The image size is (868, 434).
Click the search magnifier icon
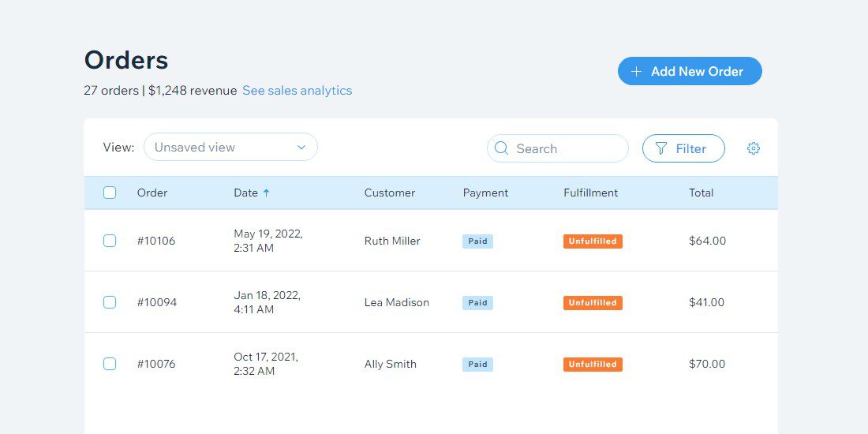coord(502,148)
